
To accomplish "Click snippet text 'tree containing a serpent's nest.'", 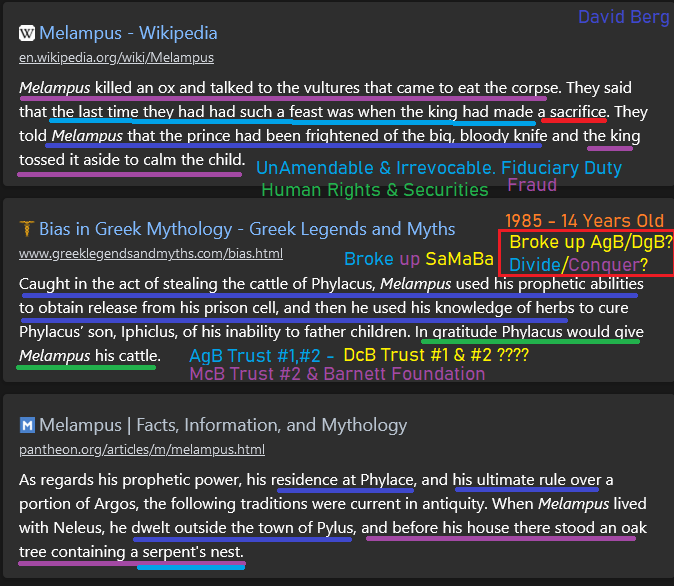I will point(131,552).
